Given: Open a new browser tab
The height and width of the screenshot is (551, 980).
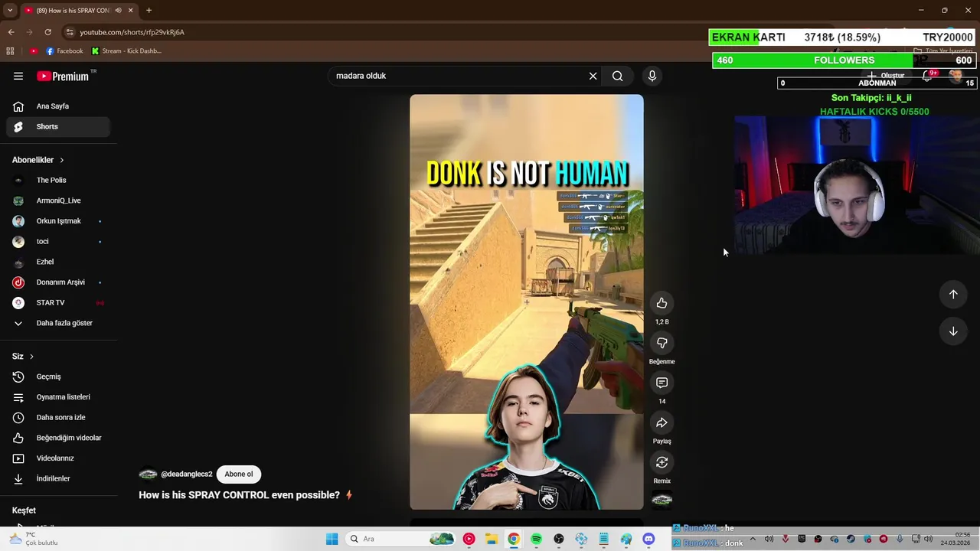Looking at the screenshot, I should (149, 11).
